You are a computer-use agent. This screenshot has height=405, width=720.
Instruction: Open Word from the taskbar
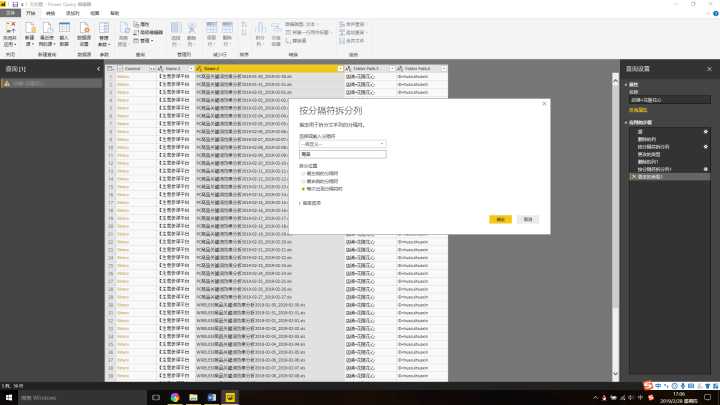(x=212, y=398)
